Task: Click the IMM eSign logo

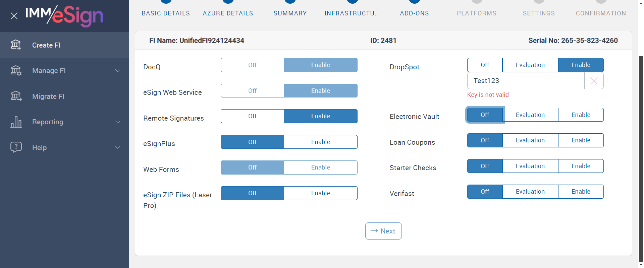Action: [x=64, y=15]
